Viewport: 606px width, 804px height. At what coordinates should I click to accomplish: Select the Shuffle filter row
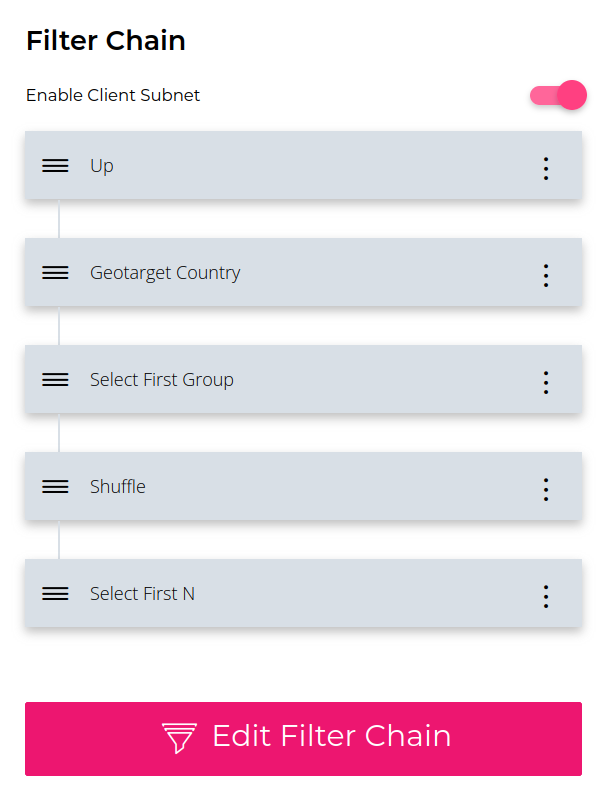[x=304, y=486]
